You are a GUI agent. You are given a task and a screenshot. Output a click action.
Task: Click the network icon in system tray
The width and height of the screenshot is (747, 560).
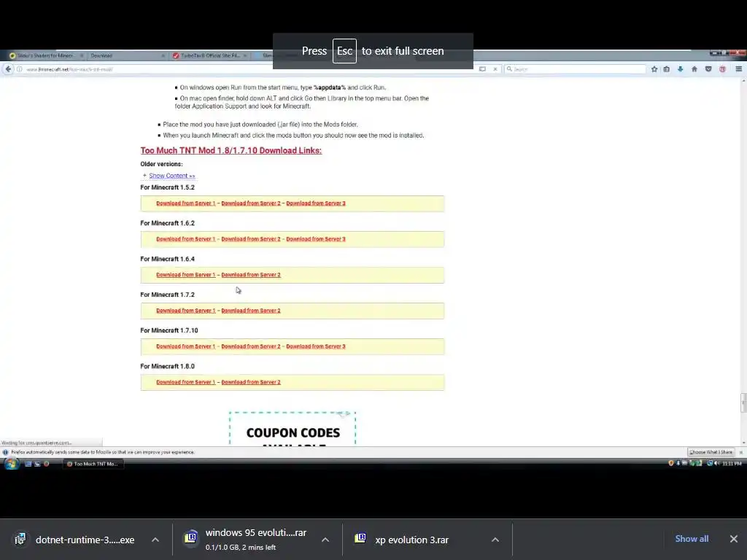click(x=709, y=463)
